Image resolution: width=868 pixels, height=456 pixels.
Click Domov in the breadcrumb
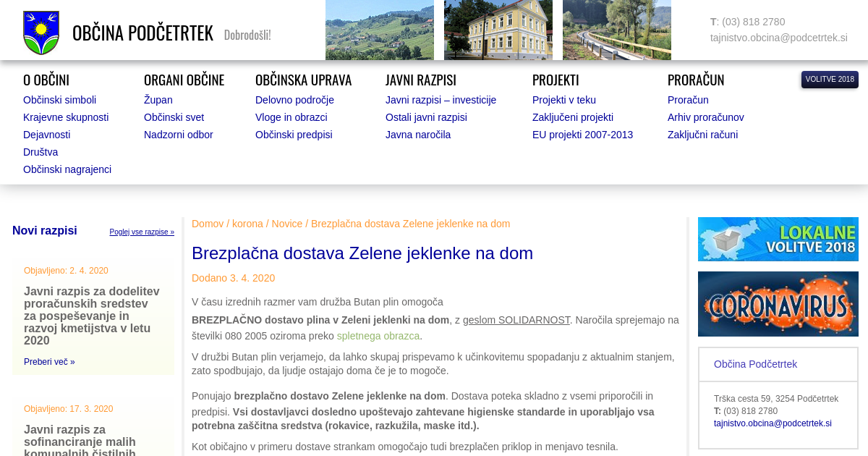coord(207,224)
